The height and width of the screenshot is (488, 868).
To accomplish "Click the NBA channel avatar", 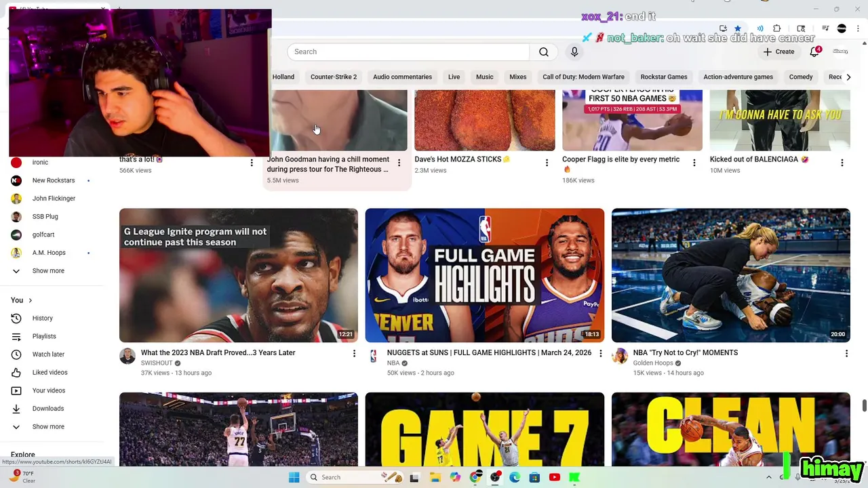I will (x=374, y=357).
